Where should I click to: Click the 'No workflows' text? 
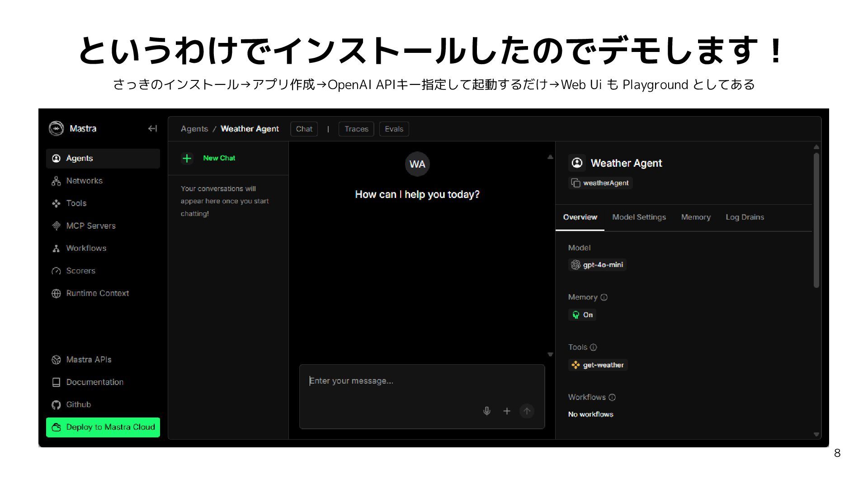click(590, 414)
